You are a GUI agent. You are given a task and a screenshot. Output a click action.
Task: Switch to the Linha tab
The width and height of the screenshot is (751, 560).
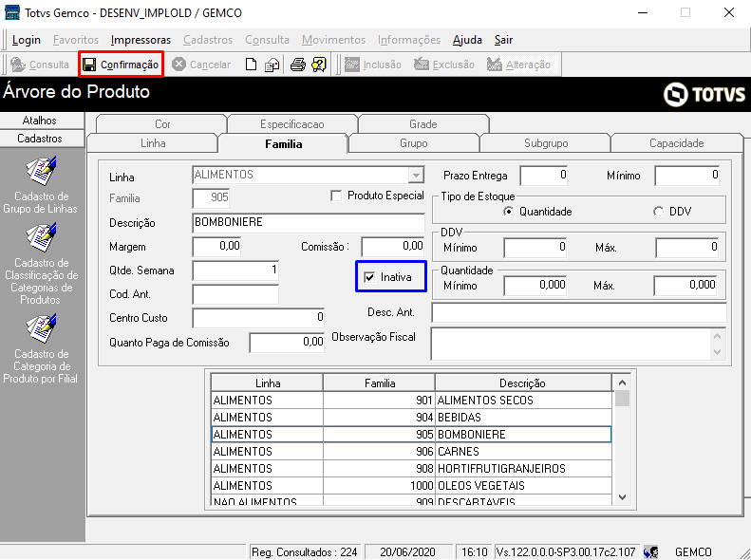point(153,143)
